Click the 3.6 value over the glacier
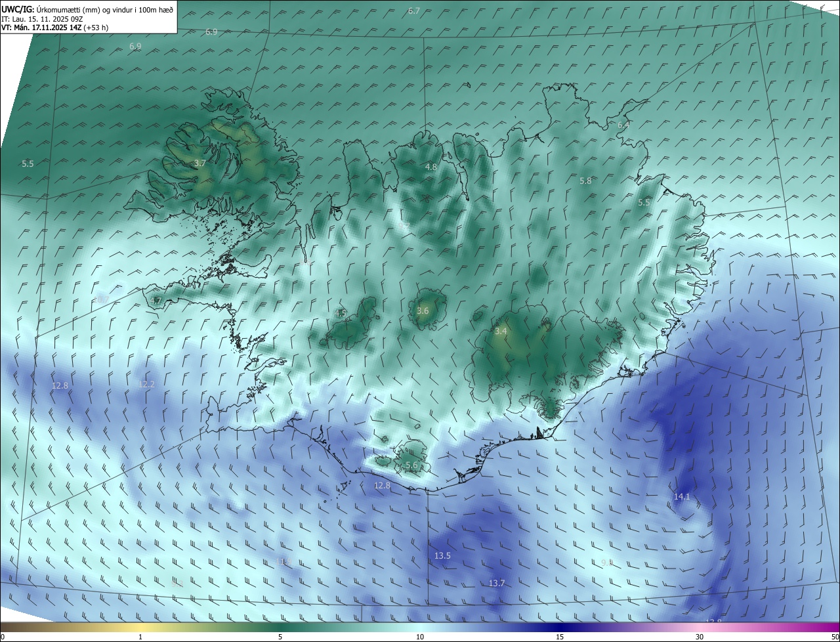The width and height of the screenshot is (840, 642). (423, 311)
